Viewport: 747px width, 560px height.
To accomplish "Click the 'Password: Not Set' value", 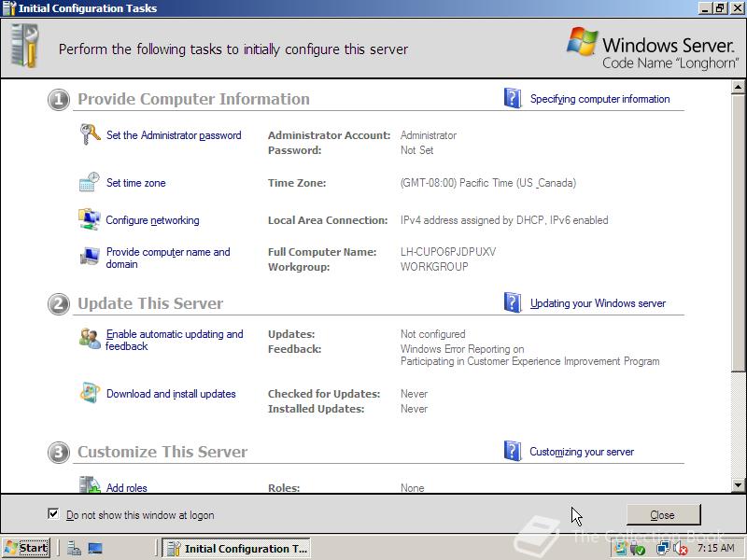I will pyautogui.click(x=416, y=150).
